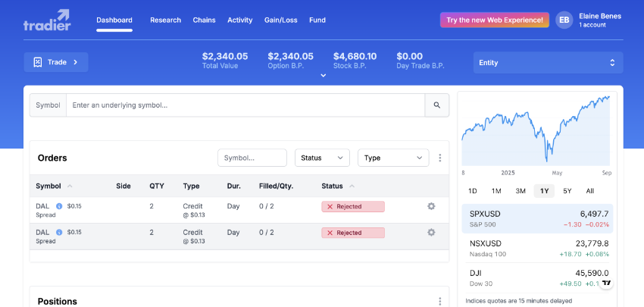This screenshot has width=644, height=307.
Task: Open Orders panel three-dot menu
Action: [440, 158]
